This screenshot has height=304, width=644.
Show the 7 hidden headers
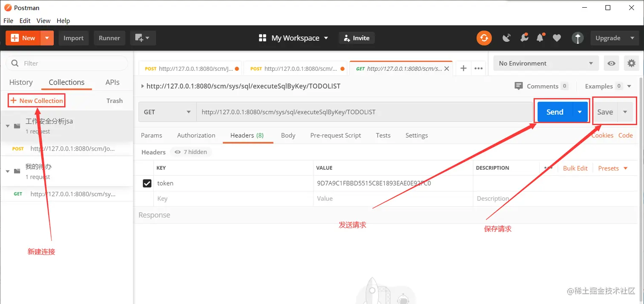pos(191,152)
